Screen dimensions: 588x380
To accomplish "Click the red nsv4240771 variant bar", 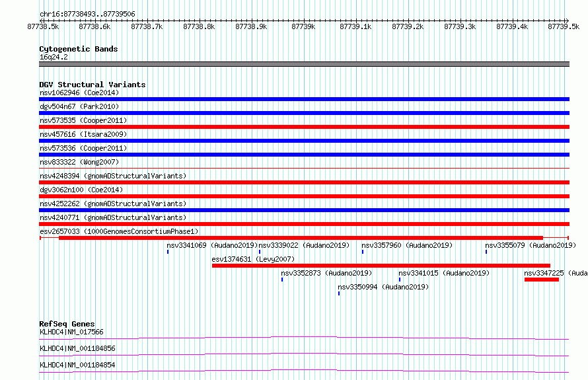I will 304,224.
